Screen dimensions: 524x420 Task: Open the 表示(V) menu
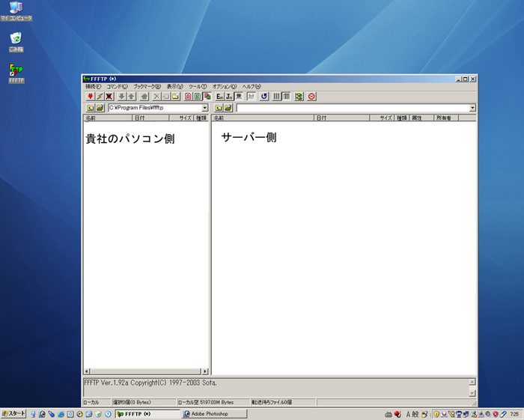point(174,87)
